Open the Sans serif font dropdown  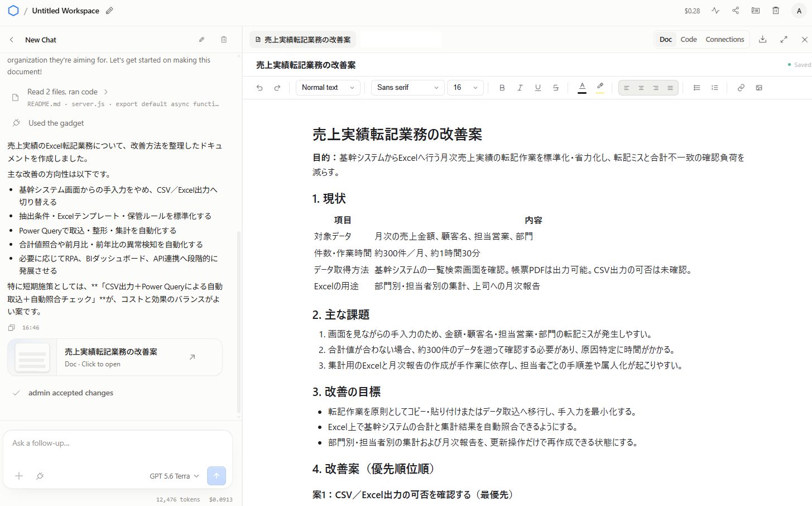coord(408,88)
